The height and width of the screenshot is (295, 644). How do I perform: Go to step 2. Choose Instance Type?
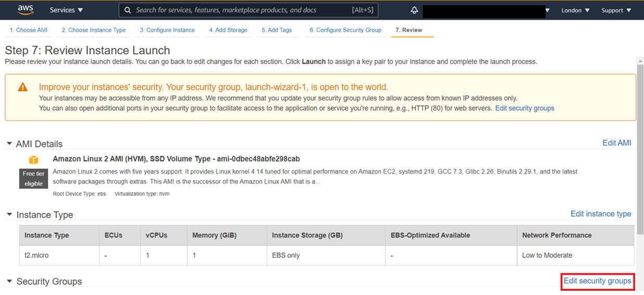pyautogui.click(x=94, y=30)
